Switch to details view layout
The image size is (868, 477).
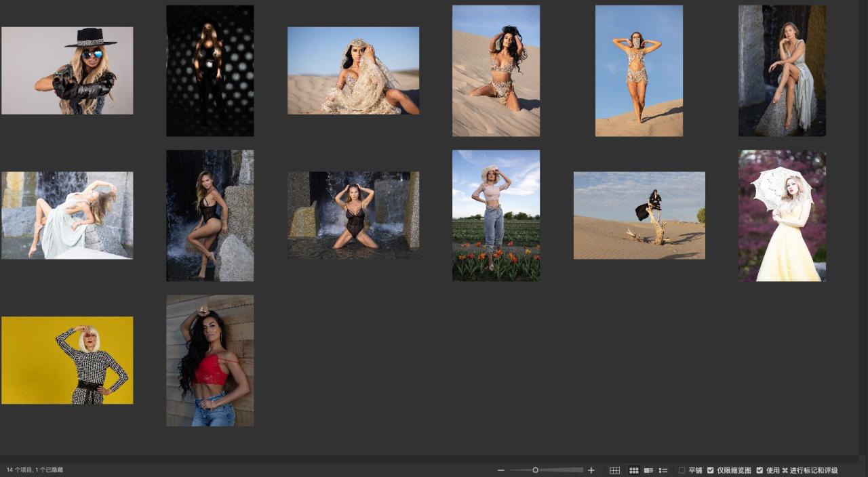[x=648, y=470]
